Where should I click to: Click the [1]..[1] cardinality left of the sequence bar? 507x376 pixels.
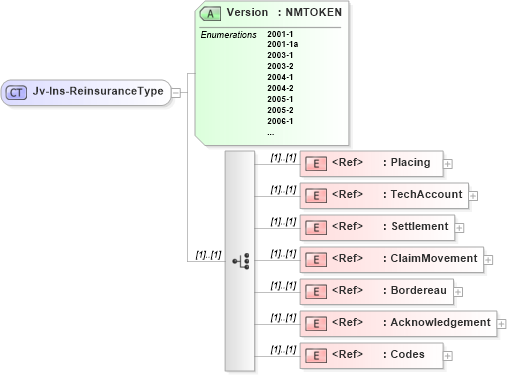(208, 255)
